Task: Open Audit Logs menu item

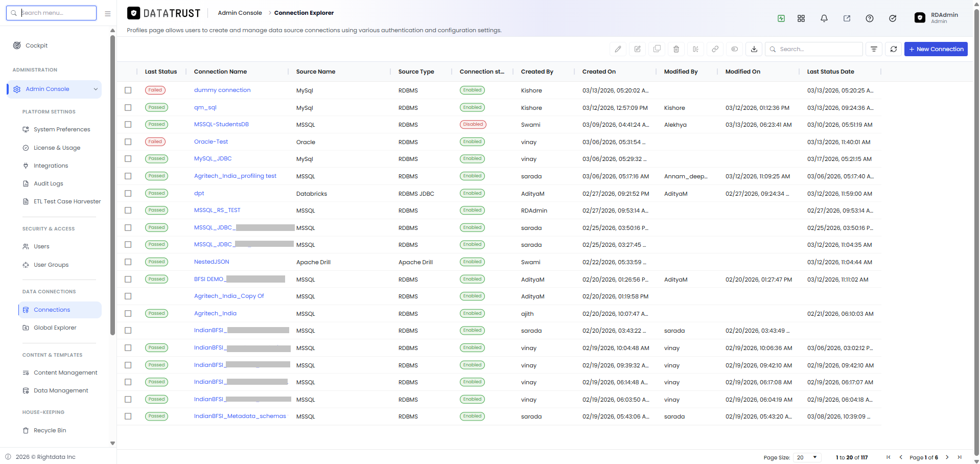Action: [x=49, y=184]
